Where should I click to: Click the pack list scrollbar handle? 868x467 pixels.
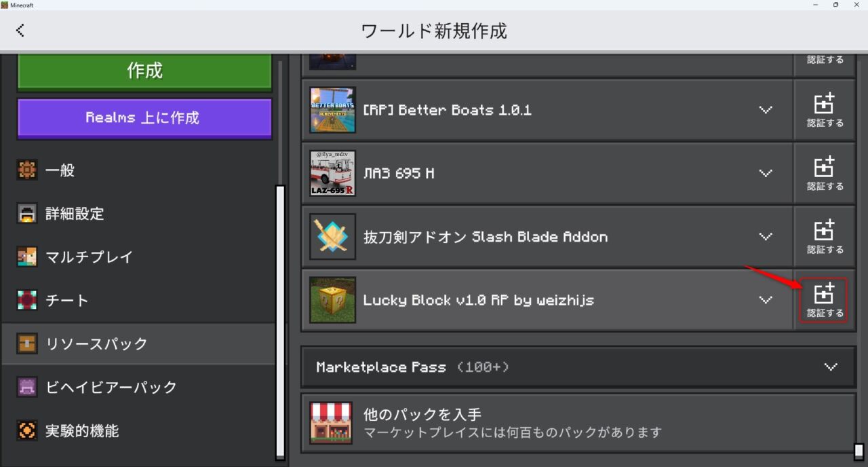pyautogui.click(x=859, y=451)
